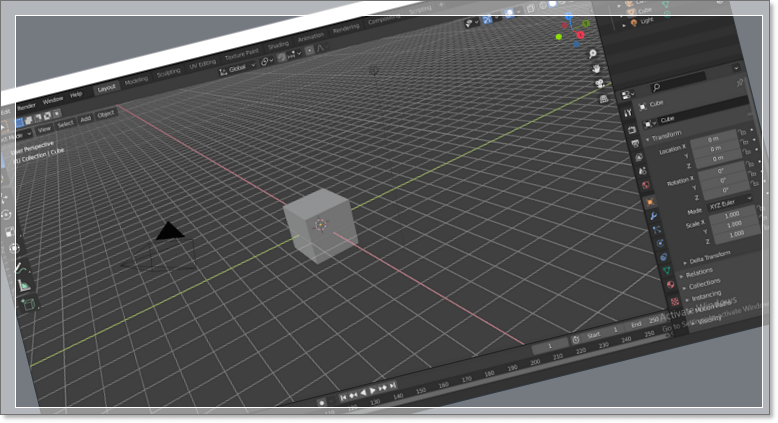Screen dimensions: 778x423
Task: Toggle lock on Scale X
Action: coord(760,209)
